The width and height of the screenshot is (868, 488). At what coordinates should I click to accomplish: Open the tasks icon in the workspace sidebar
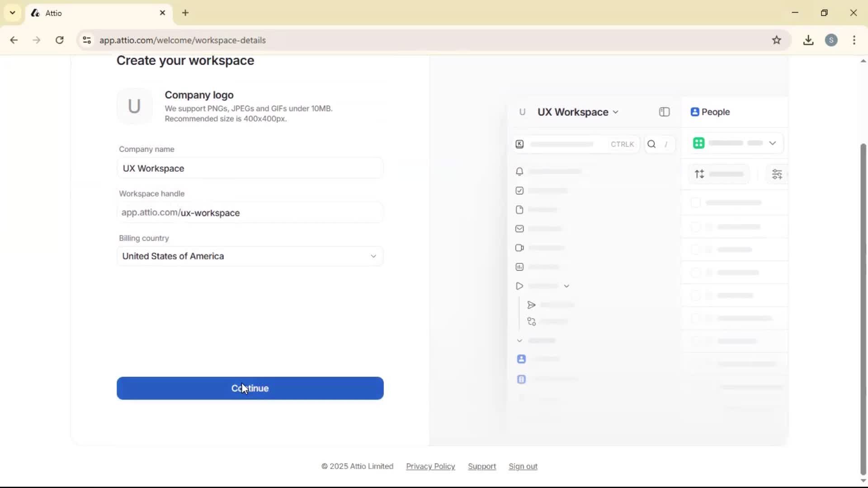520,191
